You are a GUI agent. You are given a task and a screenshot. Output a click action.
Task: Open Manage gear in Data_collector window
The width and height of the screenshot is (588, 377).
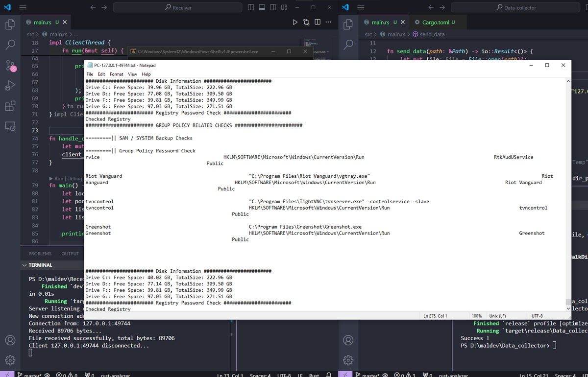[x=348, y=360]
